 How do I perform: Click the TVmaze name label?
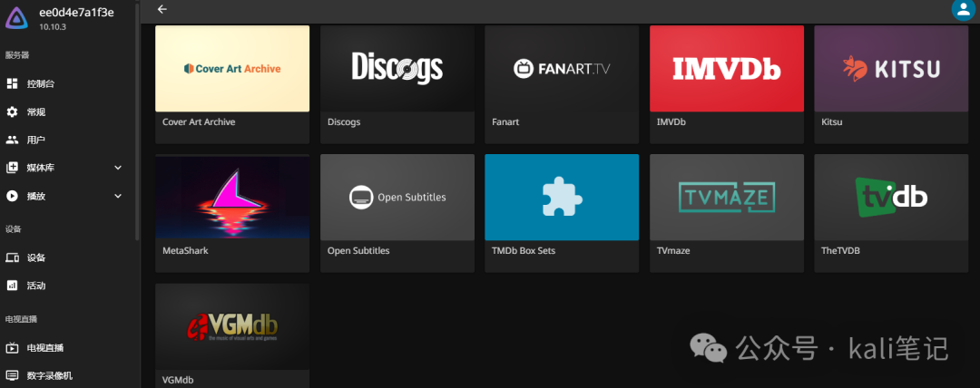[673, 250]
